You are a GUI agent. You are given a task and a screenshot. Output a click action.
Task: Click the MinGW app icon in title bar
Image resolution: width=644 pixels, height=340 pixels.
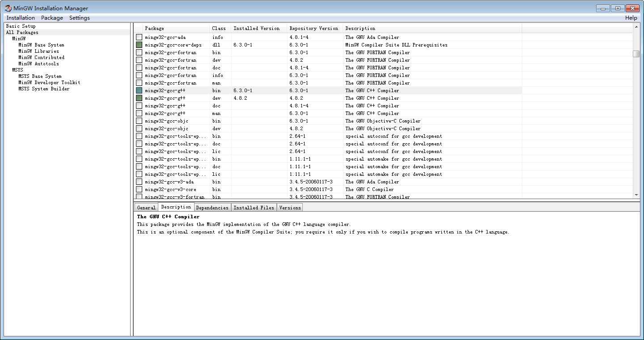click(x=8, y=8)
